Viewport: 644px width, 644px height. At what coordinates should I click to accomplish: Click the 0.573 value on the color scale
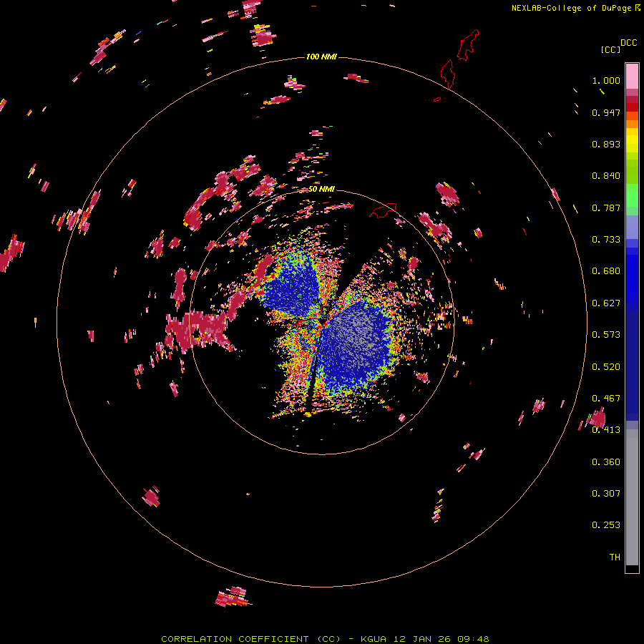(606, 335)
